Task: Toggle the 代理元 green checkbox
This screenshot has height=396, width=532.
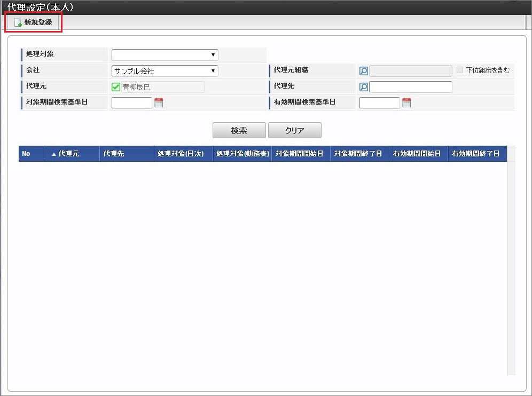Action: coord(116,87)
